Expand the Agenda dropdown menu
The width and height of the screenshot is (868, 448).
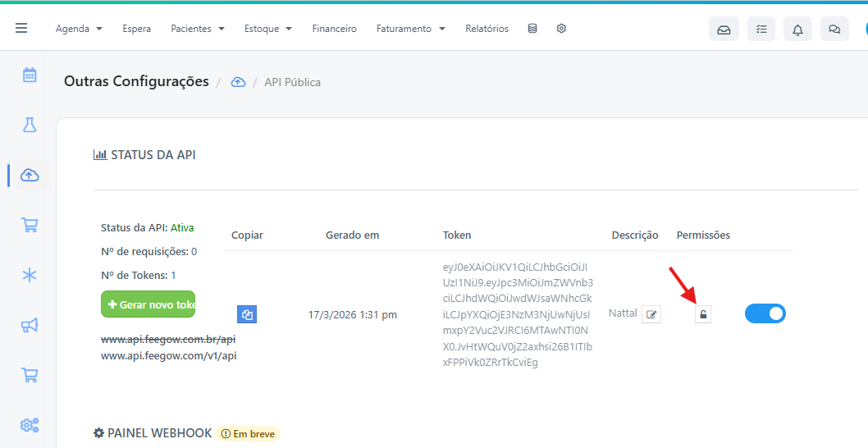79,28
